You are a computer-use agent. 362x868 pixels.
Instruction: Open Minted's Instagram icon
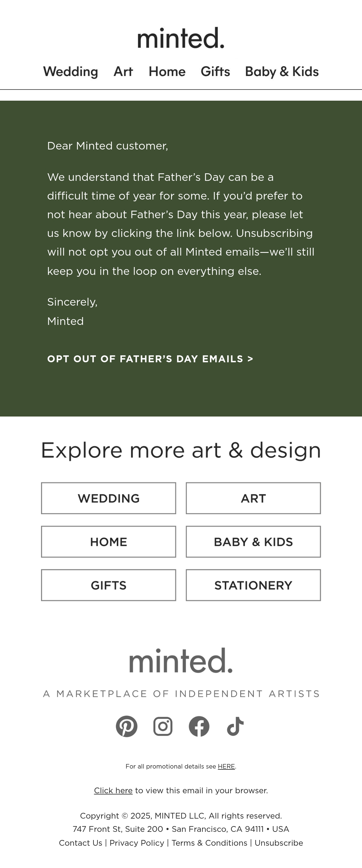tap(163, 726)
